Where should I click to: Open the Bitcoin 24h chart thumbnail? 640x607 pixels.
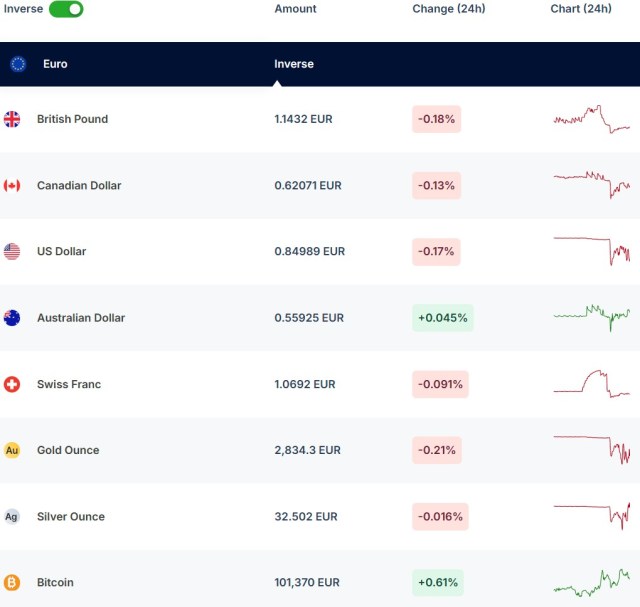[591, 582]
